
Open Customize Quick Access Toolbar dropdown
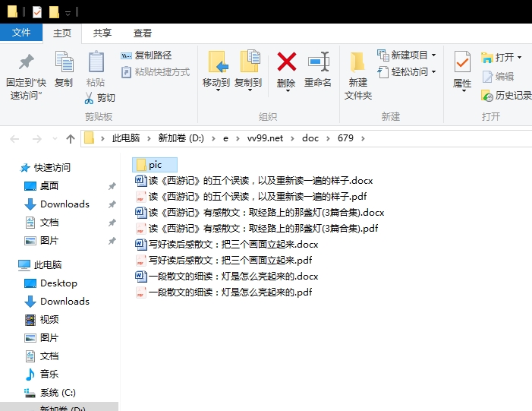click(68, 13)
